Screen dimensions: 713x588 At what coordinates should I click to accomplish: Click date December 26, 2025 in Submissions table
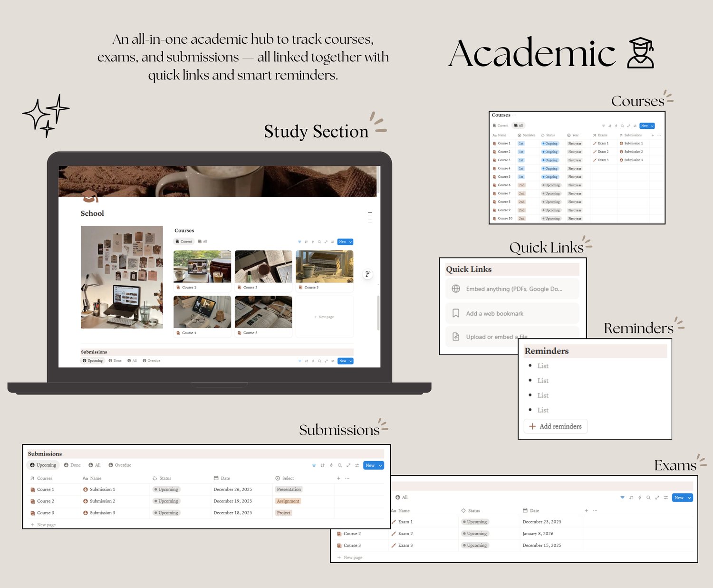[233, 490]
